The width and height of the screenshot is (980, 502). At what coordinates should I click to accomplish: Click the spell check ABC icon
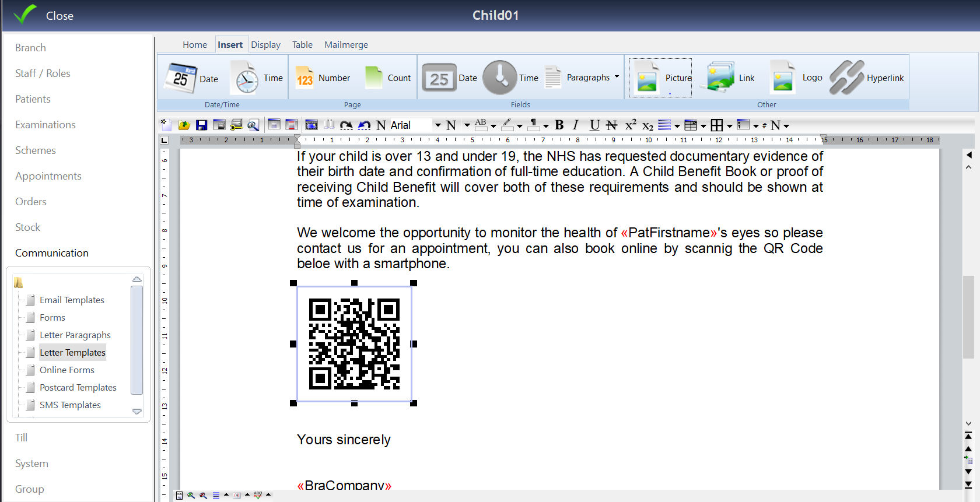pyautogui.click(x=258, y=495)
